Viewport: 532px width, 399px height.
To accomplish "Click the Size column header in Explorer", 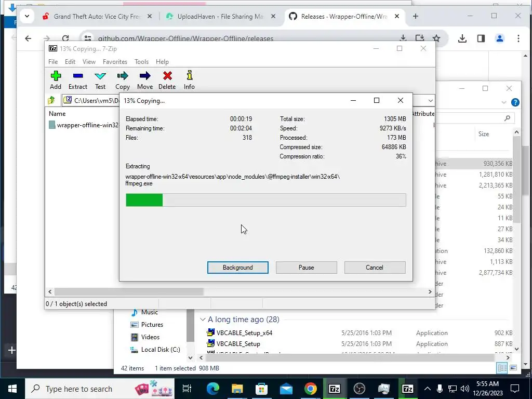I will pos(484,134).
